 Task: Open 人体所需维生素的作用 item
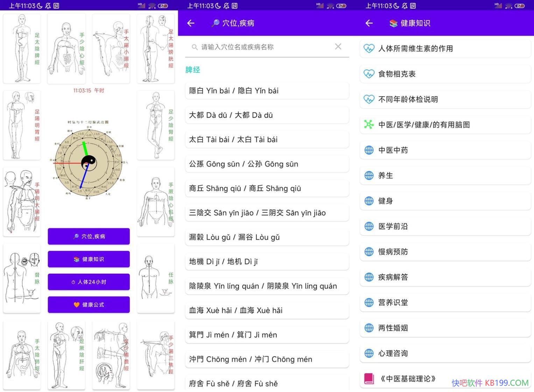tap(445, 49)
